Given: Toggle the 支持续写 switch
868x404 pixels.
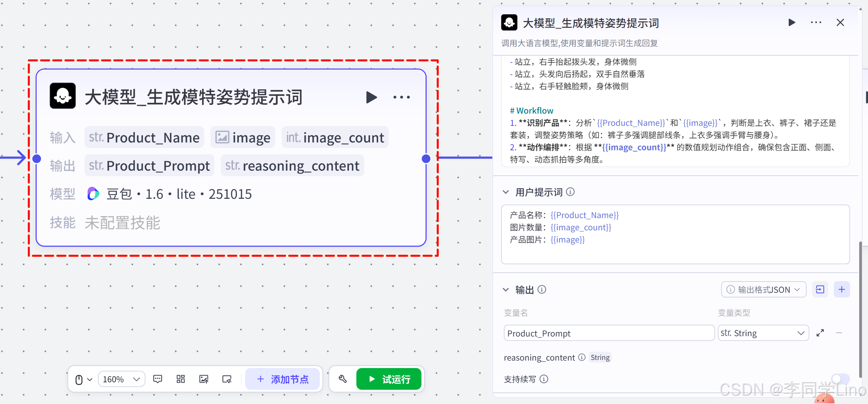Looking at the screenshot, I should (x=840, y=379).
